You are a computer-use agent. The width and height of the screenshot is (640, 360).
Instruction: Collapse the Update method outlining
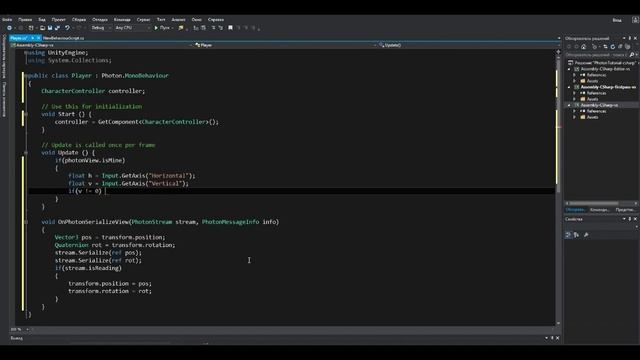point(26,153)
